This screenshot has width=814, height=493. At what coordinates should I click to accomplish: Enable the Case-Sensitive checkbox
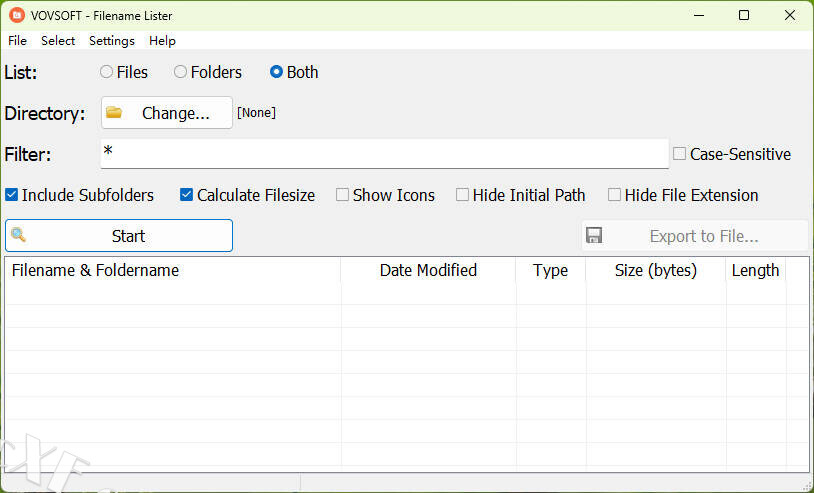click(680, 154)
